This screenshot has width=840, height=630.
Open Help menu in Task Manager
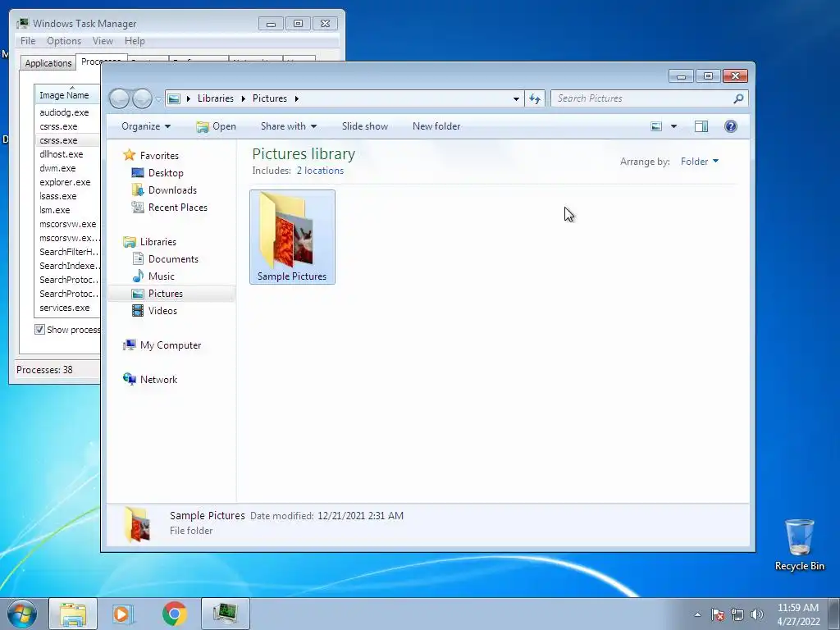click(135, 41)
